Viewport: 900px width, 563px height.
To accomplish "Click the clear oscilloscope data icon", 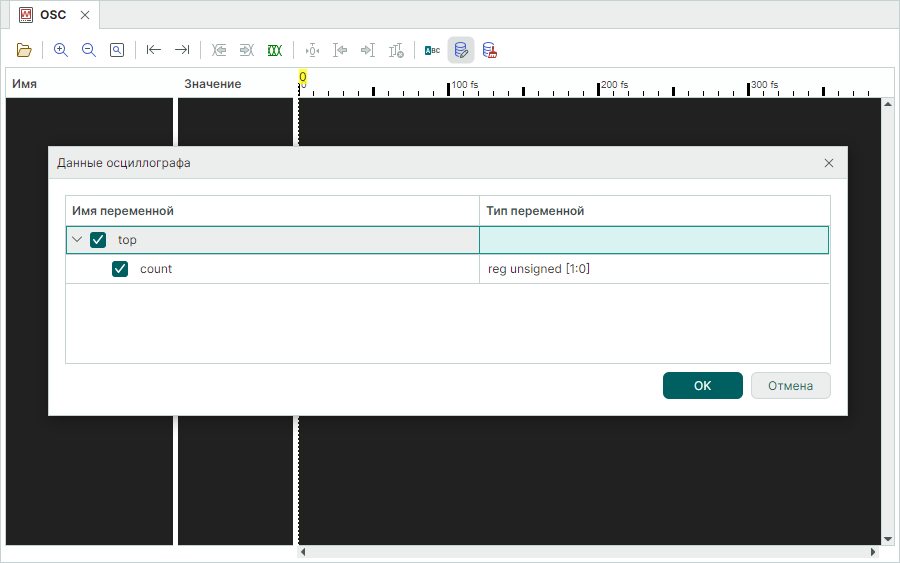I will [490, 51].
